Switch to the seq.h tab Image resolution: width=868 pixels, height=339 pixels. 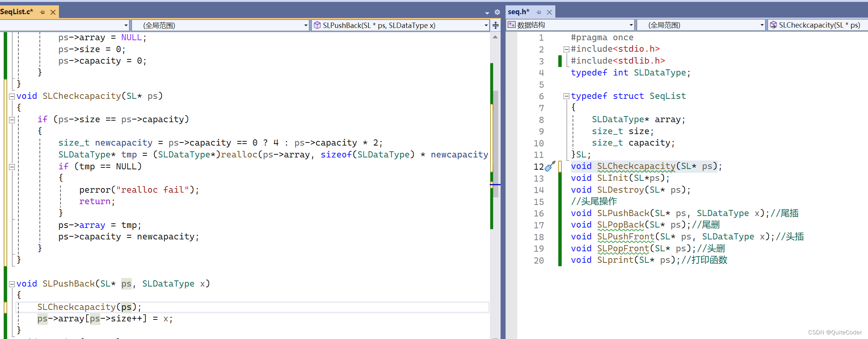coord(519,12)
